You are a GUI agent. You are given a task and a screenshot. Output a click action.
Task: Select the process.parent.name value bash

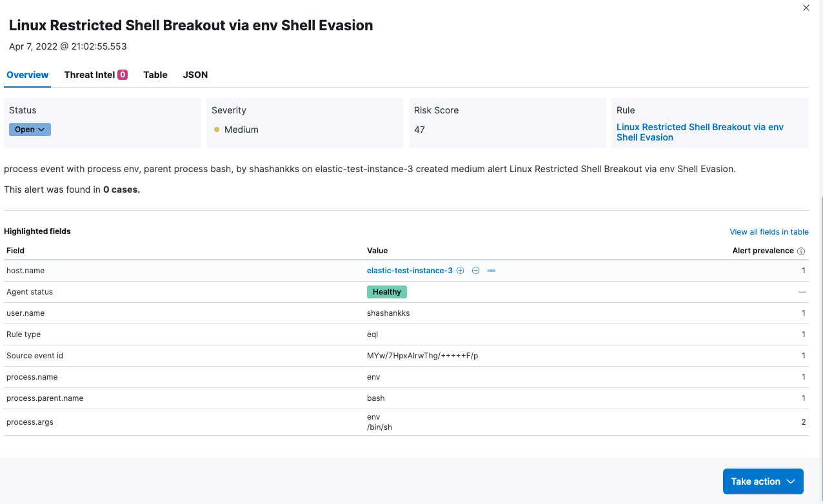coord(376,398)
